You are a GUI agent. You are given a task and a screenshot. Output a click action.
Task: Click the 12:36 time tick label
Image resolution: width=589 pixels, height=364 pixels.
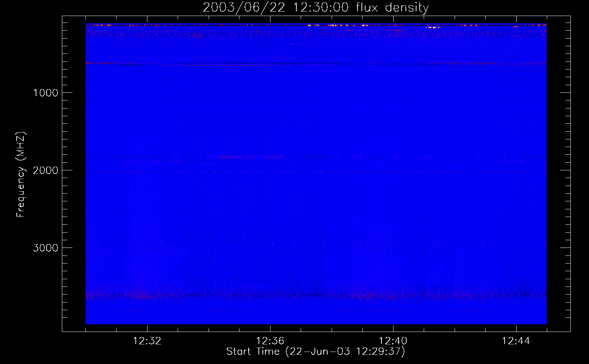coord(270,341)
